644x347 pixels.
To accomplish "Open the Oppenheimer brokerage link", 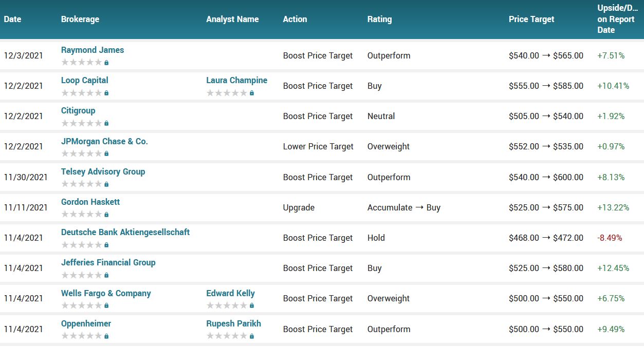I will coord(86,323).
